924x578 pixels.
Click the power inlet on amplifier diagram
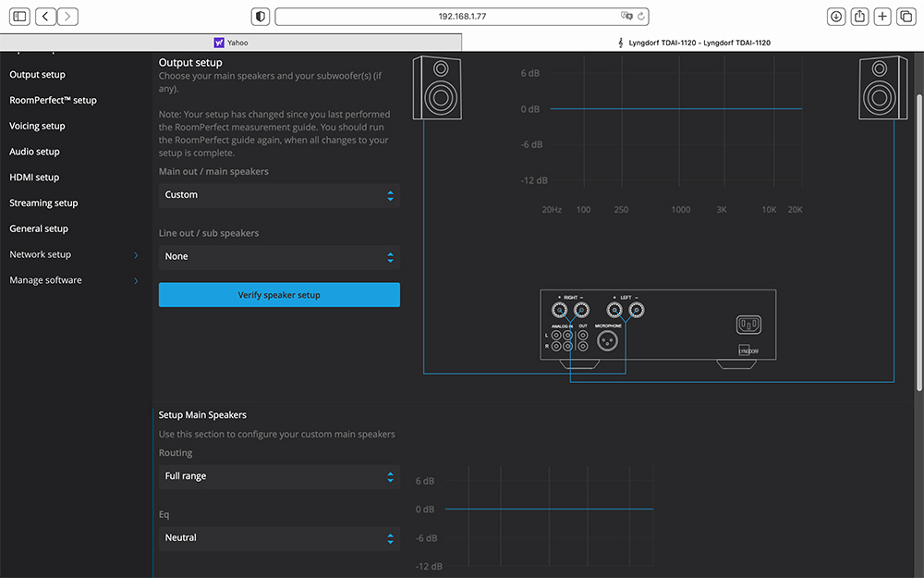[x=748, y=325]
